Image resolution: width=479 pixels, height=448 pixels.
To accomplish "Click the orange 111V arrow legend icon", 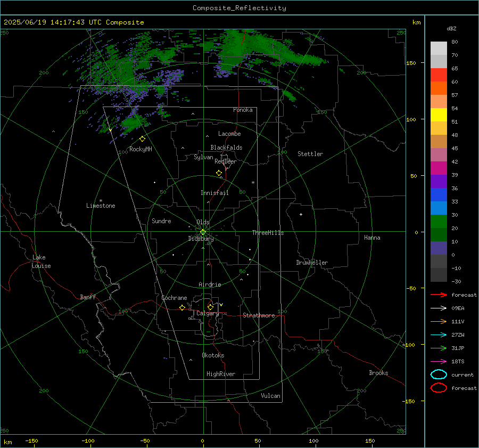I will click(x=439, y=321).
